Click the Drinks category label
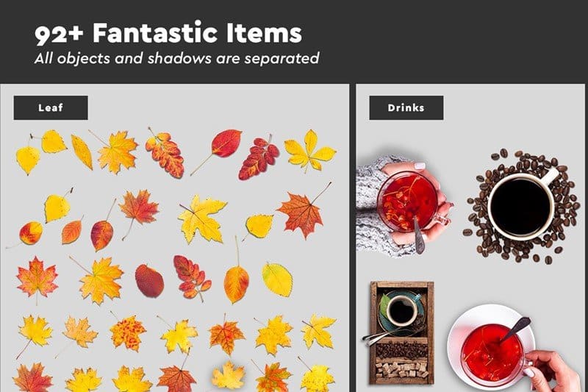Viewport: 588px width, 392px height. tap(406, 107)
